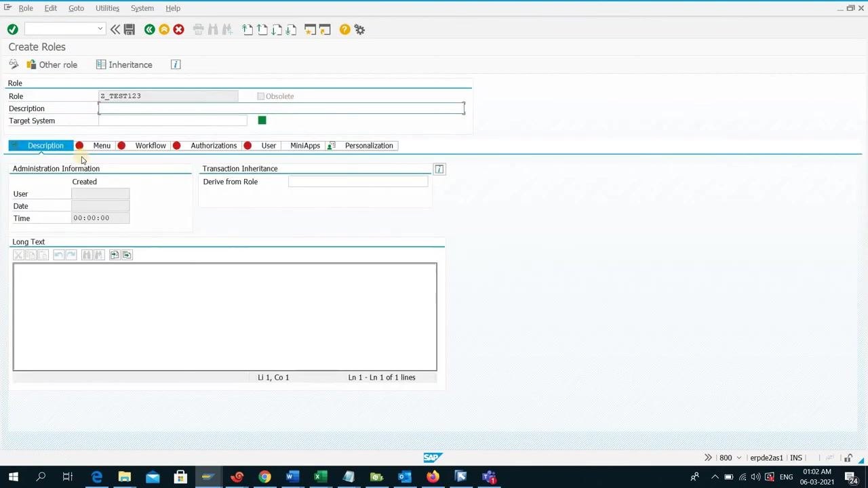Expand the status bar system info dropdown
This screenshot has width=868, height=488.
(x=739, y=458)
